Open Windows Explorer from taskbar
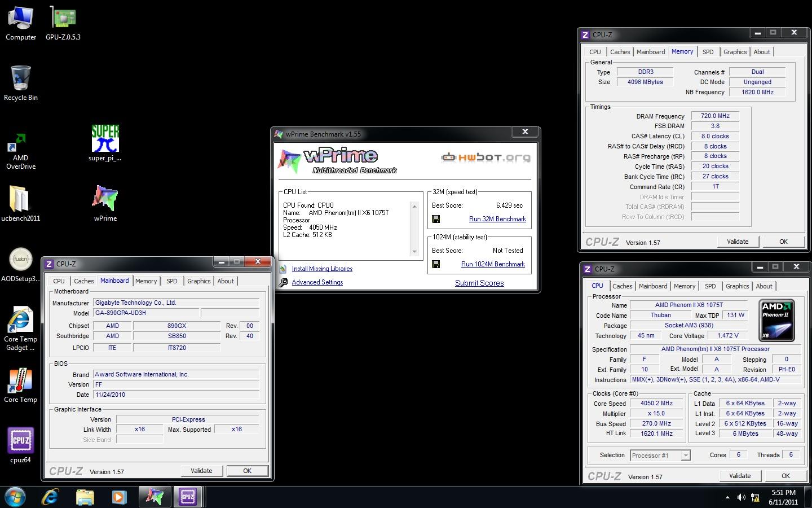Viewport: 812px width, 508px height. pyautogui.click(x=85, y=497)
